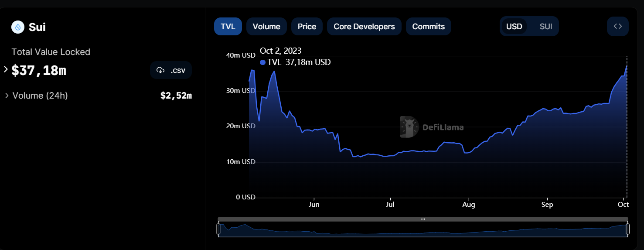
Task: Click the 40m USD axis label
Action: click(241, 55)
